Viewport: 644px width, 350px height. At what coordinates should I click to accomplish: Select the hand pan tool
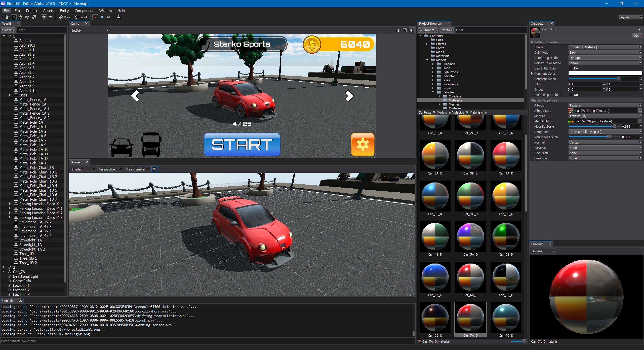(x=7, y=17)
